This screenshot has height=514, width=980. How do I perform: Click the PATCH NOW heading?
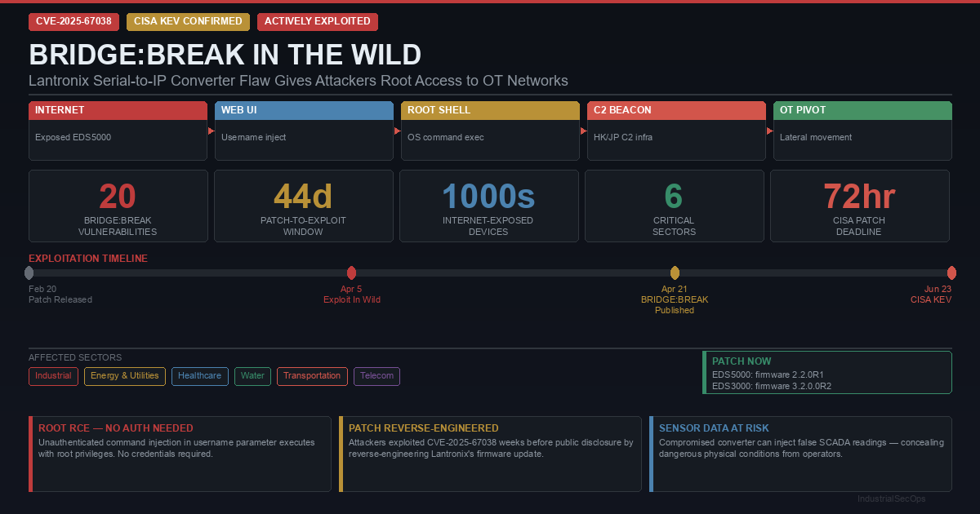tap(742, 361)
